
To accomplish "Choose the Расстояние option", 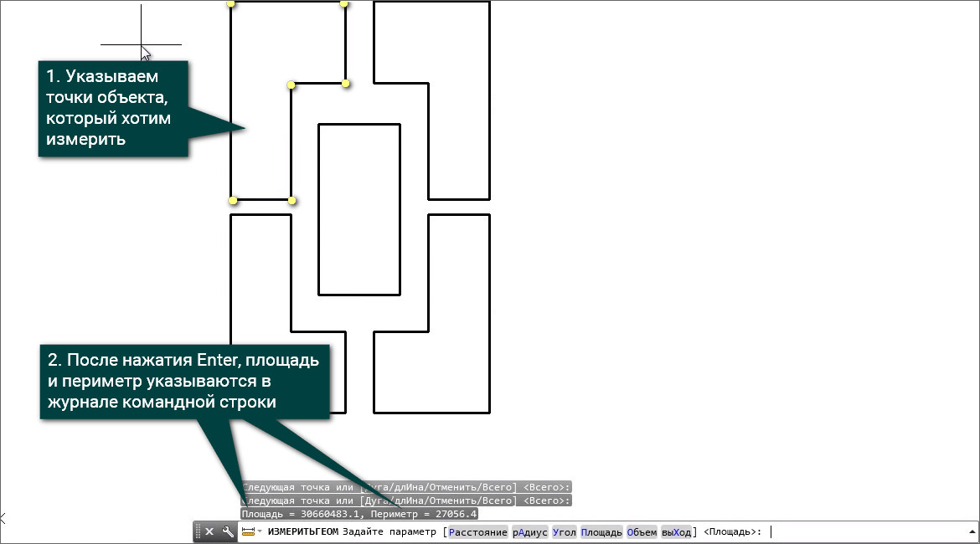I will (478, 532).
